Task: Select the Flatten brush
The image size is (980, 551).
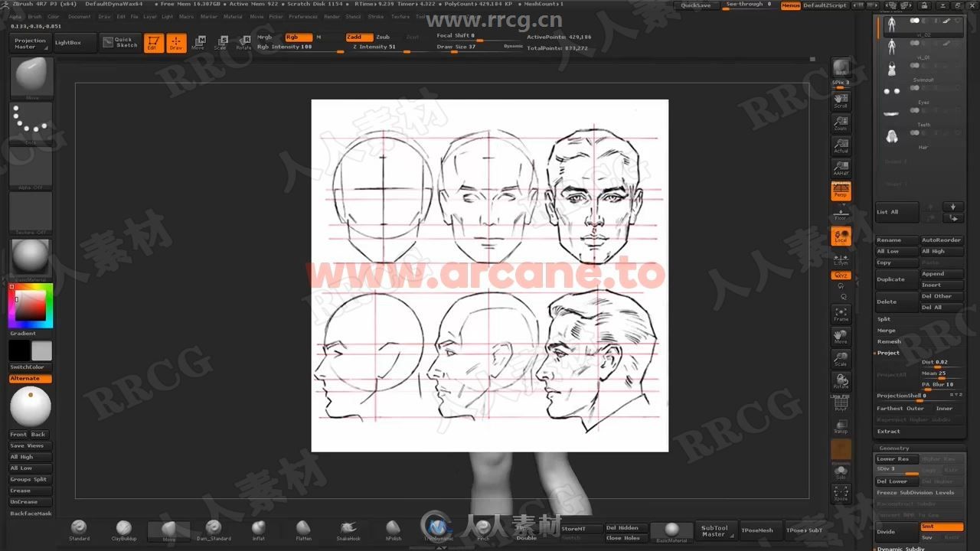Action: pyautogui.click(x=303, y=530)
